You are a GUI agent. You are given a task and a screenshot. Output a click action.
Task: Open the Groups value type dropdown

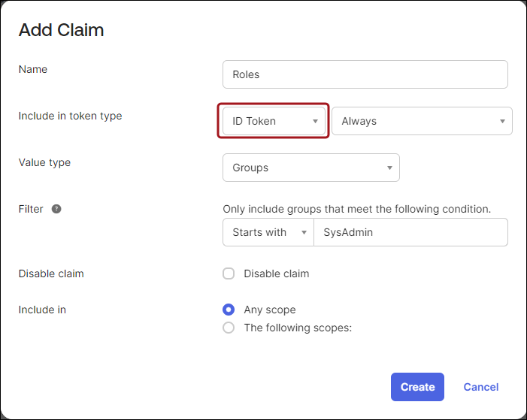tap(311, 168)
